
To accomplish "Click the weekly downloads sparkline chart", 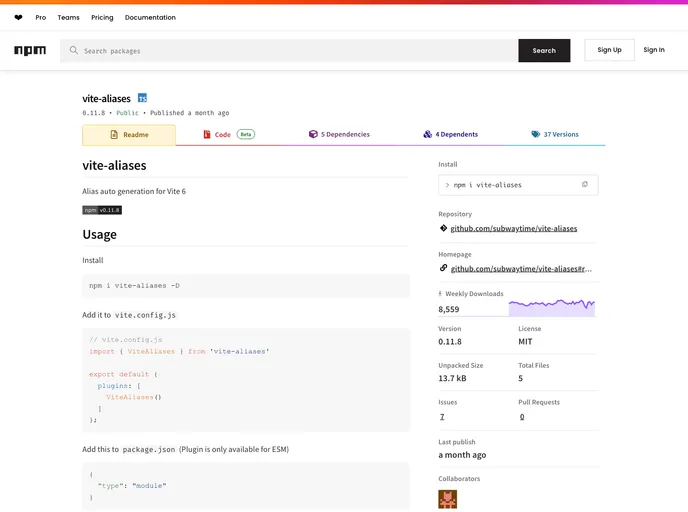I will click(x=552, y=307).
